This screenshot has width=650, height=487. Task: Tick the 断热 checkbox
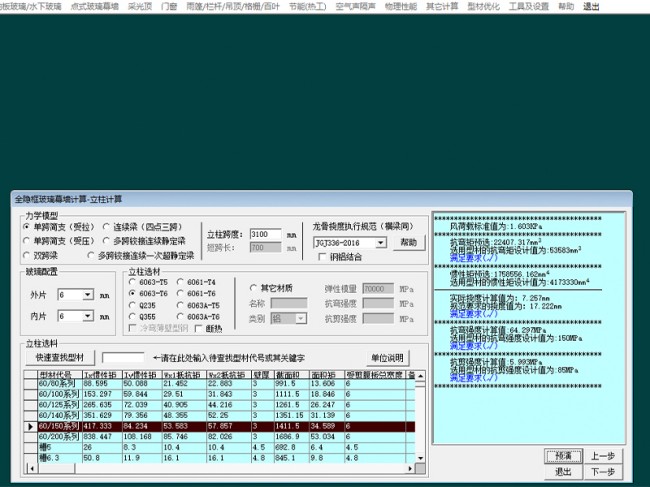(x=200, y=327)
